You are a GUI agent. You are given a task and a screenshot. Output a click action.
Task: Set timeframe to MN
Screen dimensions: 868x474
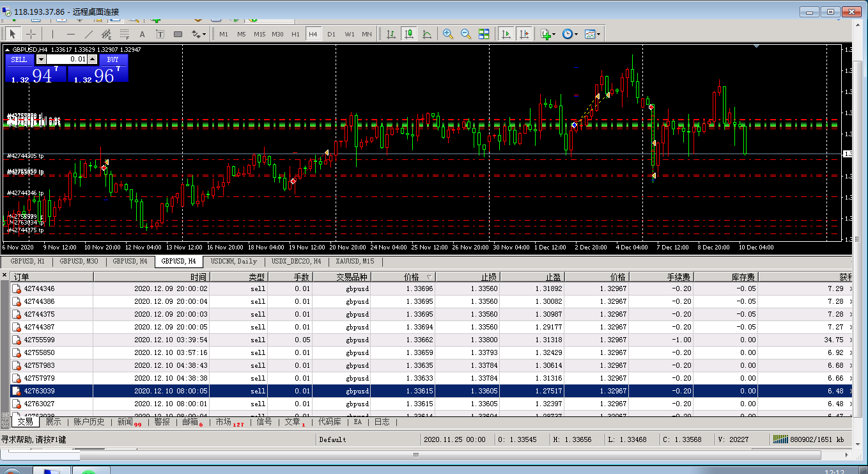coord(367,34)
